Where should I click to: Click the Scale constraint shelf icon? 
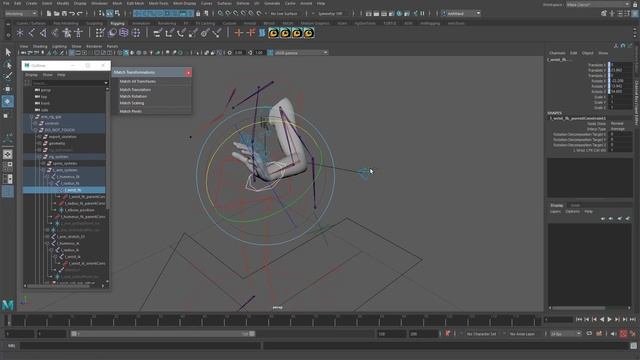click(x=193, y=33)
